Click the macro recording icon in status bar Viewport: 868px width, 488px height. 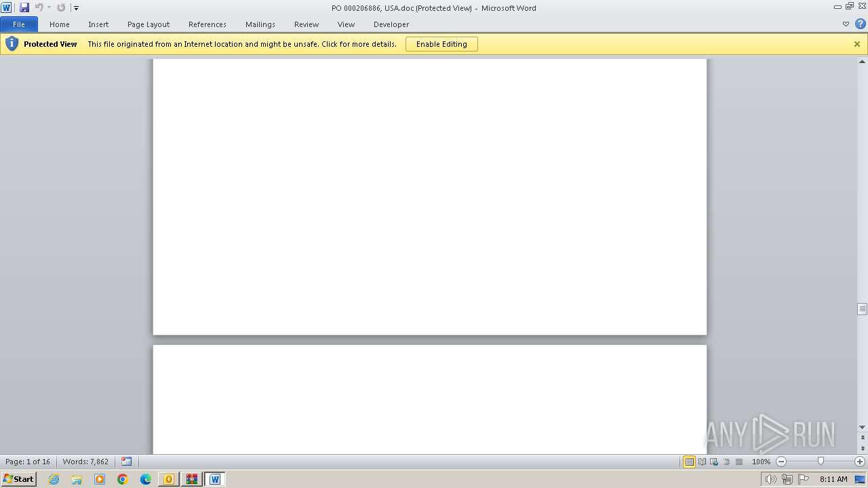(x=127, y=462)
